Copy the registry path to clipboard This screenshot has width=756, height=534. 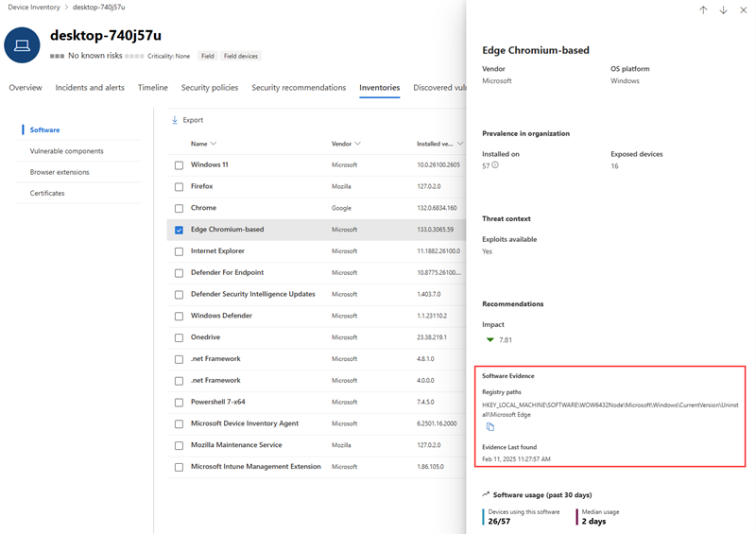[x=490, y=427]
